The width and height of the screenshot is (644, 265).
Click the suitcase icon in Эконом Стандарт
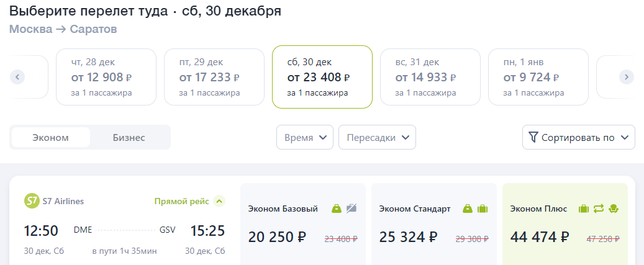point(482,209)
